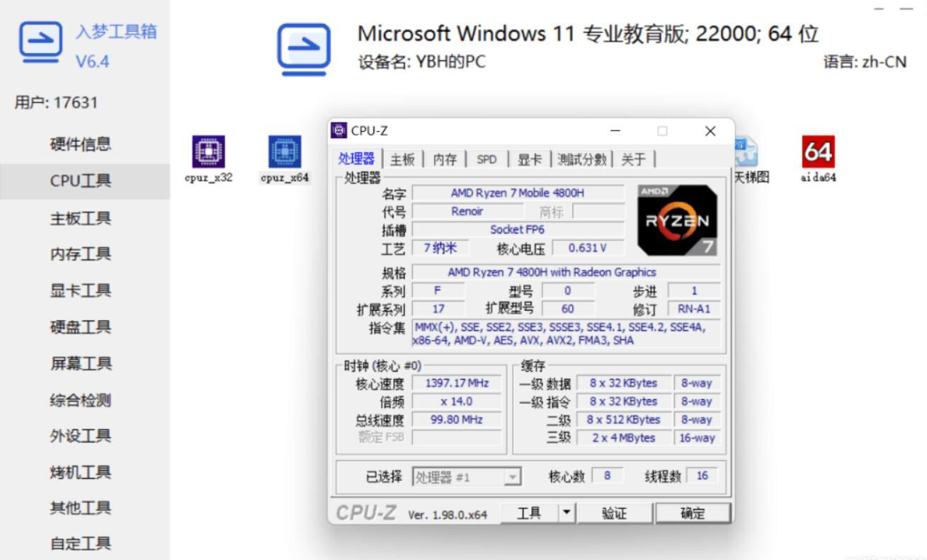Minimize the CPU-Z window

[x=615, y=131]
